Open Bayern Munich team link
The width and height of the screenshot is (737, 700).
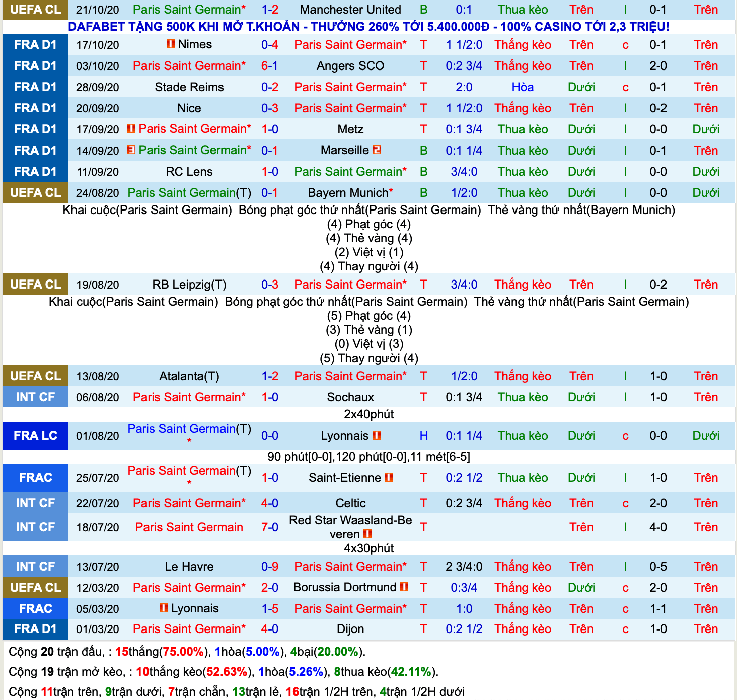point(350,193)
